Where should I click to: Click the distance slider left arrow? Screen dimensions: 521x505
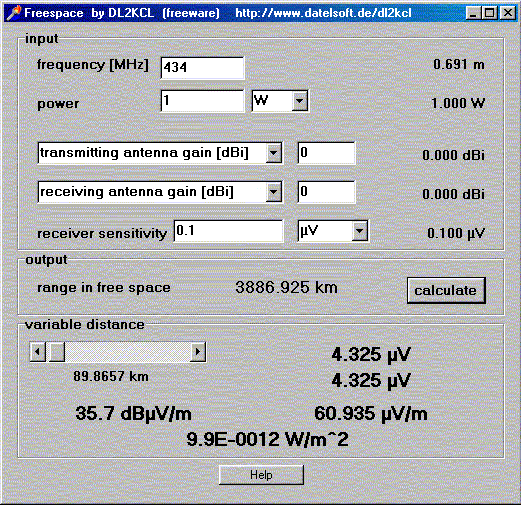pos(38,352)
